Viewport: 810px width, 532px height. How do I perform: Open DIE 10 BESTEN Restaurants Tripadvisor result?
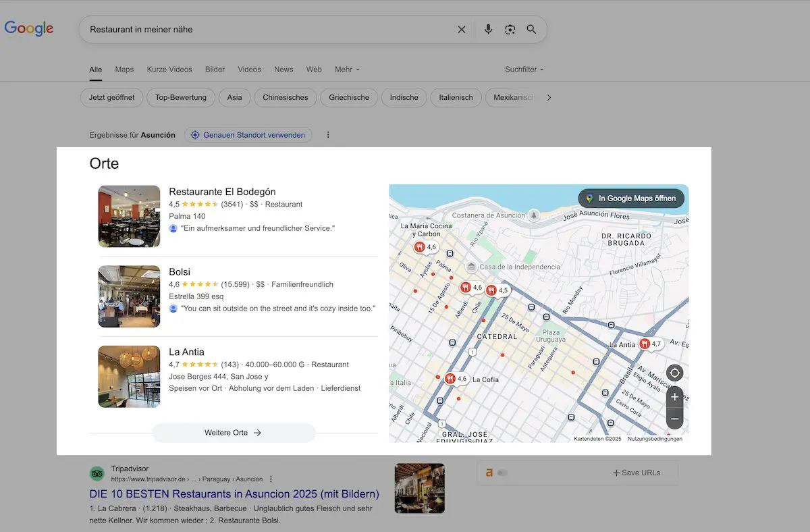[x=234, y=494]
